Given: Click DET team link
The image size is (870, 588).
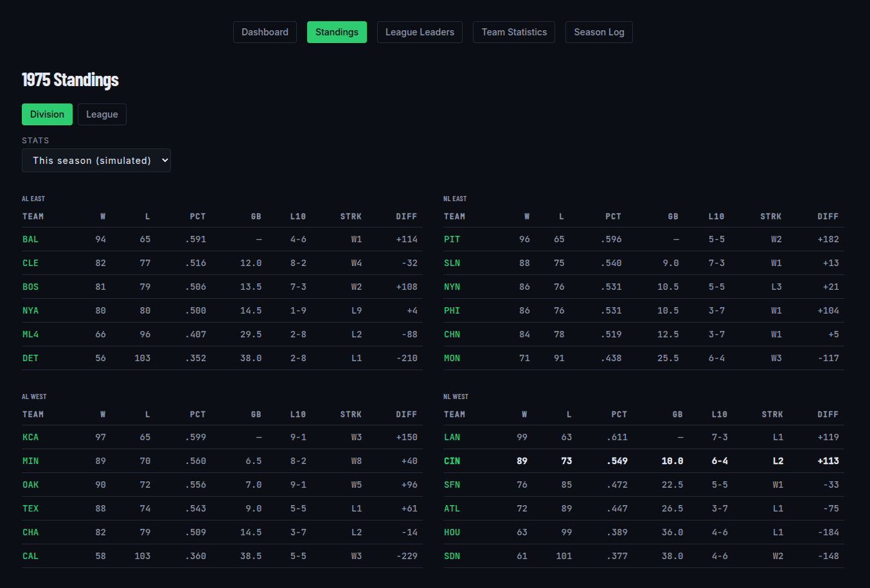Looking at the screenshot, I should (x=30, y=358).
